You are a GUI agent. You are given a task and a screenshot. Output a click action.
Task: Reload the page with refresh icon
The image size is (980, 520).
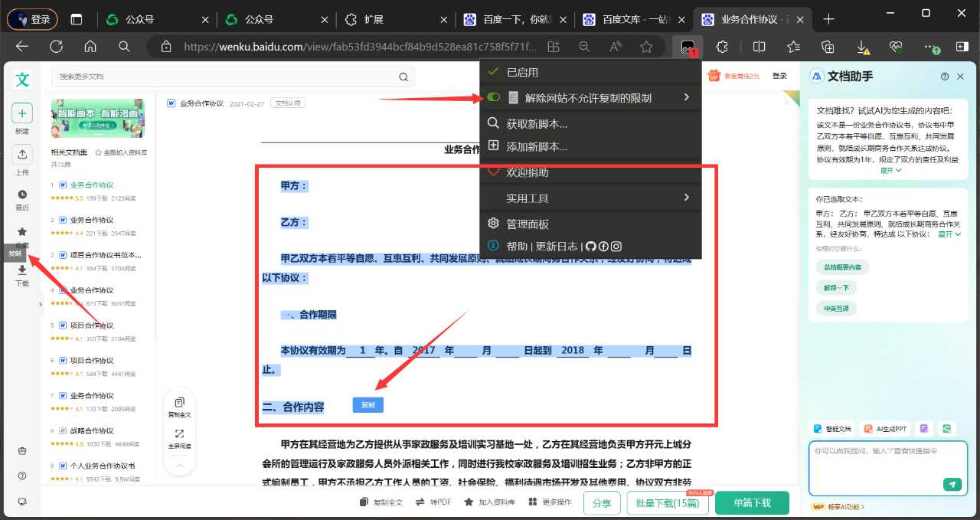[56, 47]
